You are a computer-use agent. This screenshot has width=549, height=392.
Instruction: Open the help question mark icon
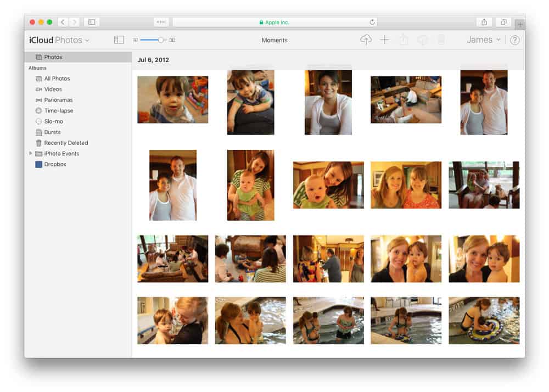coord(514,40)
